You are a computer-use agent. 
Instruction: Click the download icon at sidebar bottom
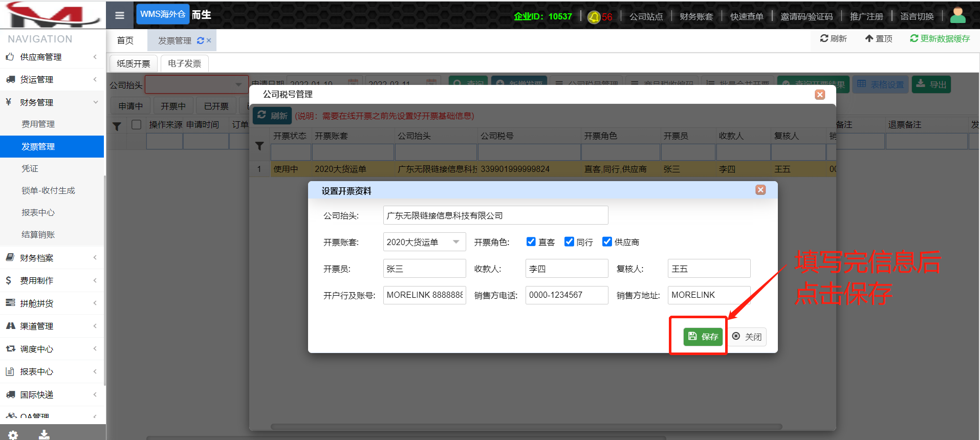click(45, 434)
